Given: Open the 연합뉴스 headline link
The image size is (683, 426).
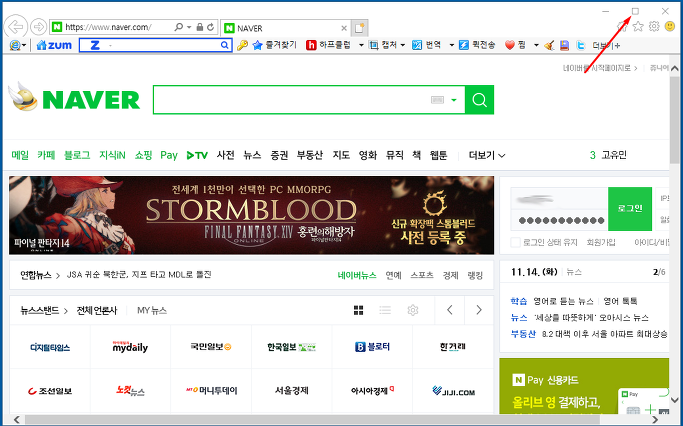Looking at the screenshot, I should coord(139,274).
